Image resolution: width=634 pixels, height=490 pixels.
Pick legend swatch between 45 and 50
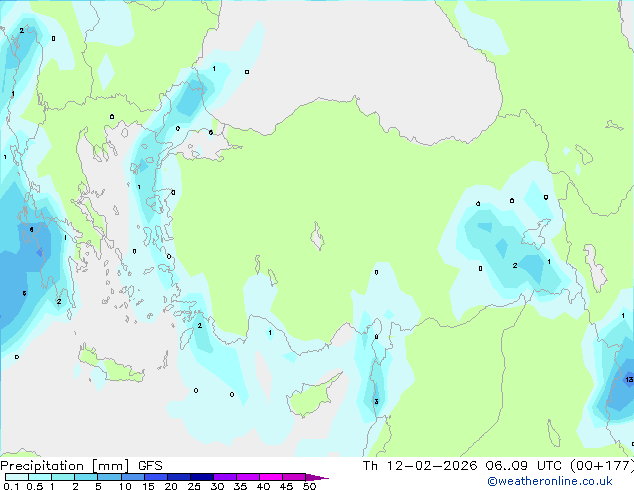point(294,477)
